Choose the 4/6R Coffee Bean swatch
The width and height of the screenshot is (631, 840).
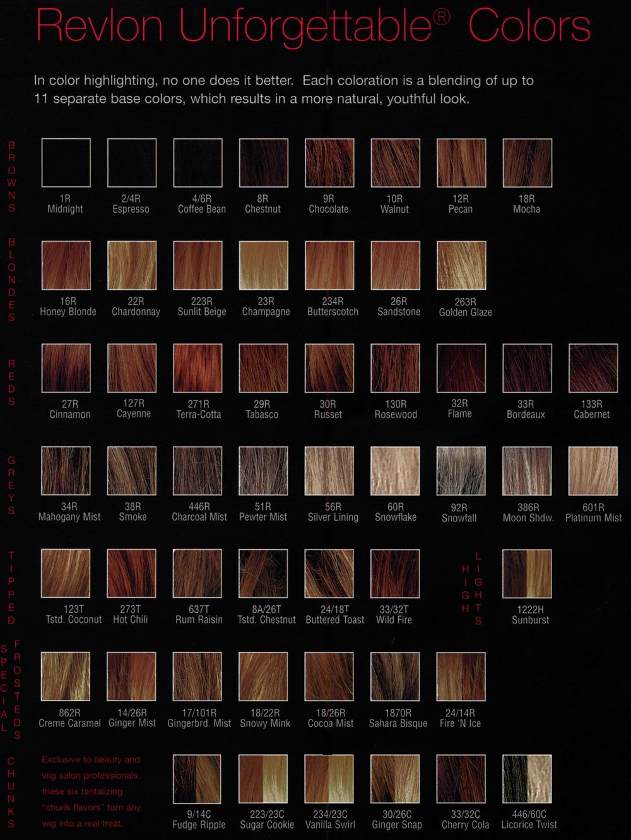(198, 163)
